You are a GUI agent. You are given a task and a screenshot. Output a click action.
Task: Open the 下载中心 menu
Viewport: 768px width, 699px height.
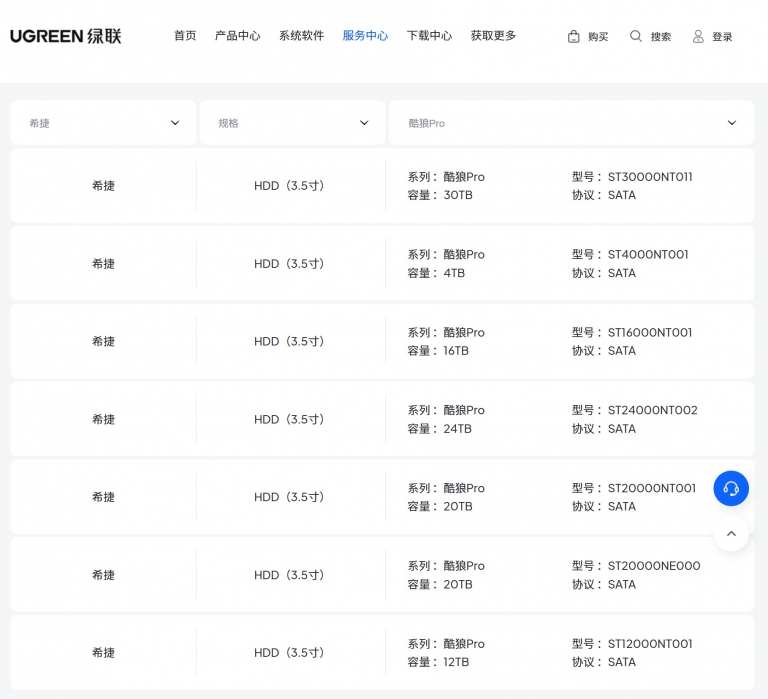(429, 36)
